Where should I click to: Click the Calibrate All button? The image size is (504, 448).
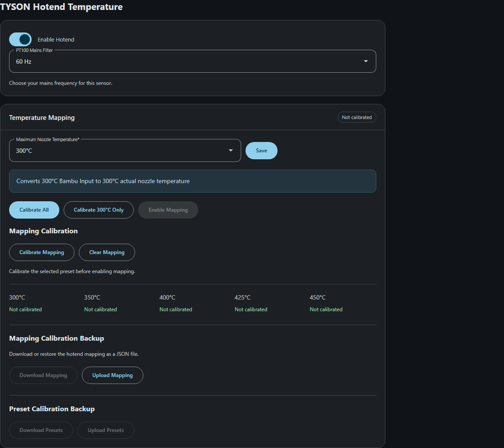(34, 210)
